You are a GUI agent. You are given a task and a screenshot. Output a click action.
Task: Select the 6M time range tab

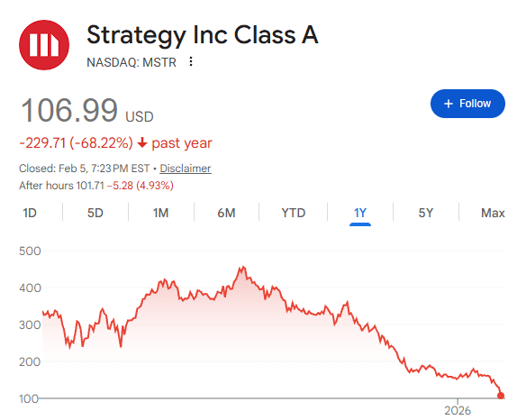pos(226,213)
